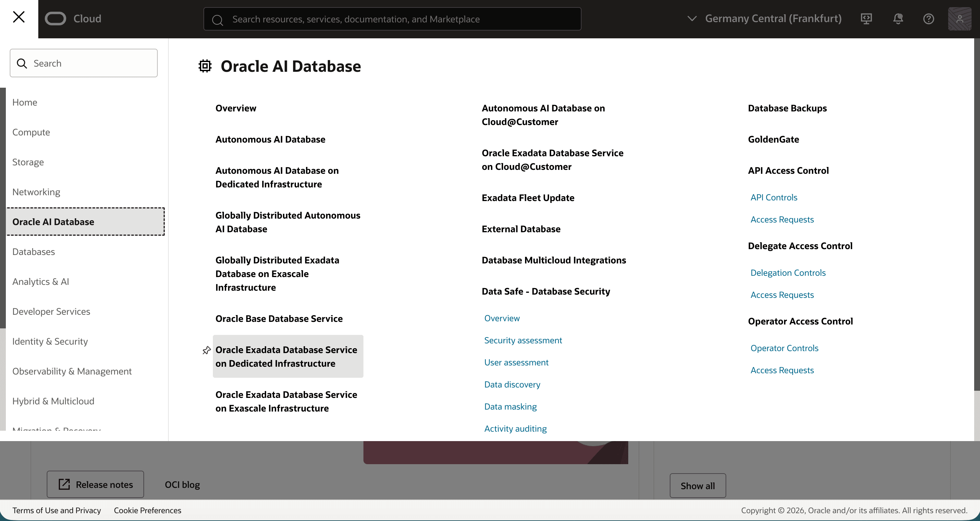
Task: Open the Data Safe Overview link
Action: (x=502, y=318)
